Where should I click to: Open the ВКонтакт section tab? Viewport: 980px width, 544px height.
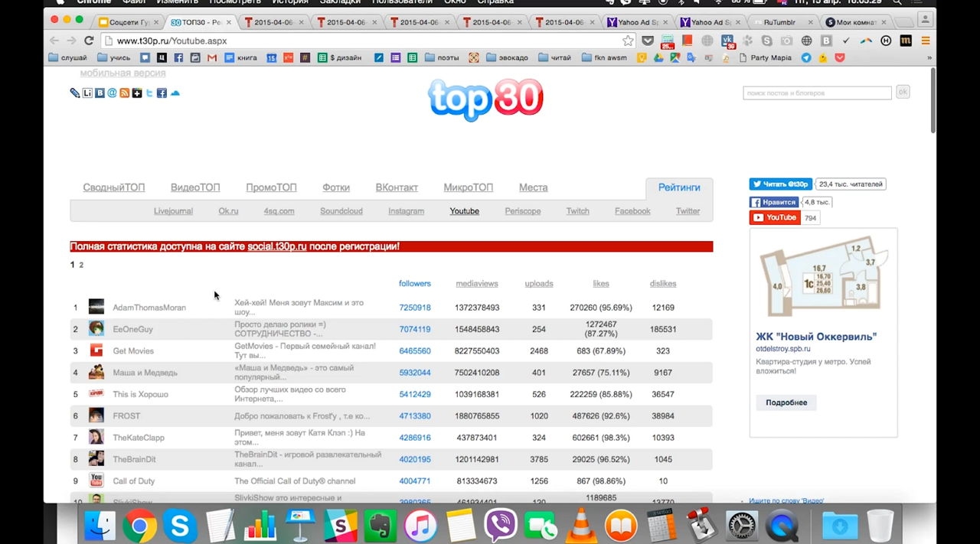[x=397, y=187]
